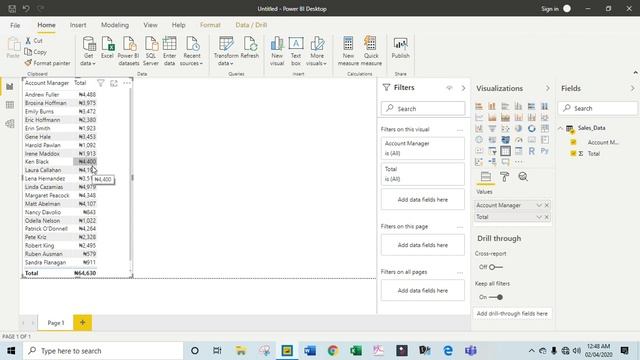The width and height of the screenshot is (640, 360).
Task: Toggle Cross-report drill through switch
Action: click(x=496, y=267)
